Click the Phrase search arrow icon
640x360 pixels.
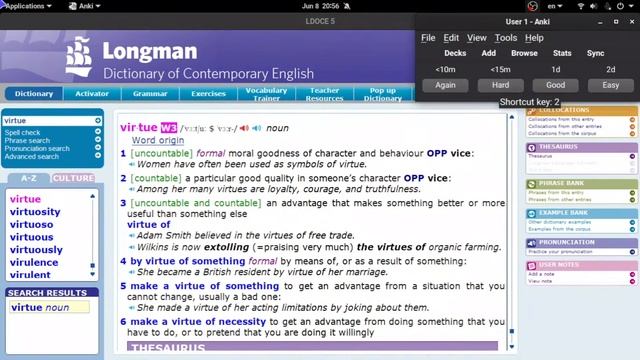click(98, 139)
